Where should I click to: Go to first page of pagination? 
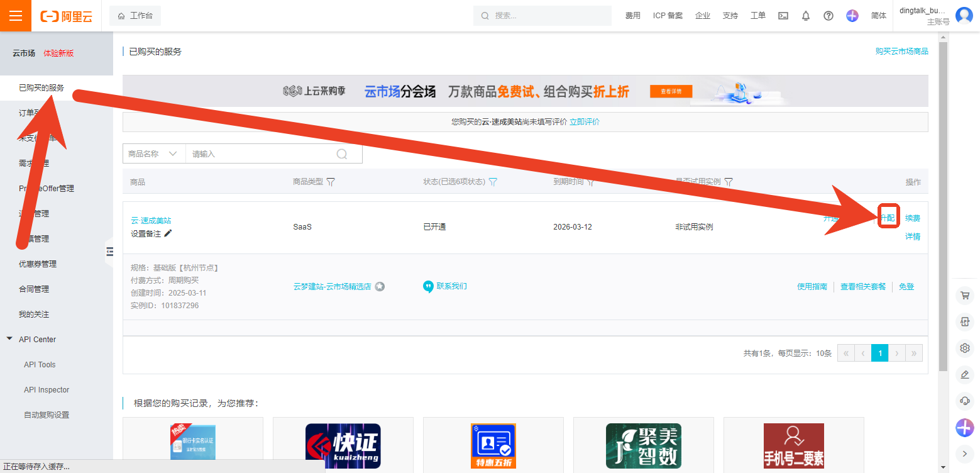pyautogui.click(x=846, y=353)
